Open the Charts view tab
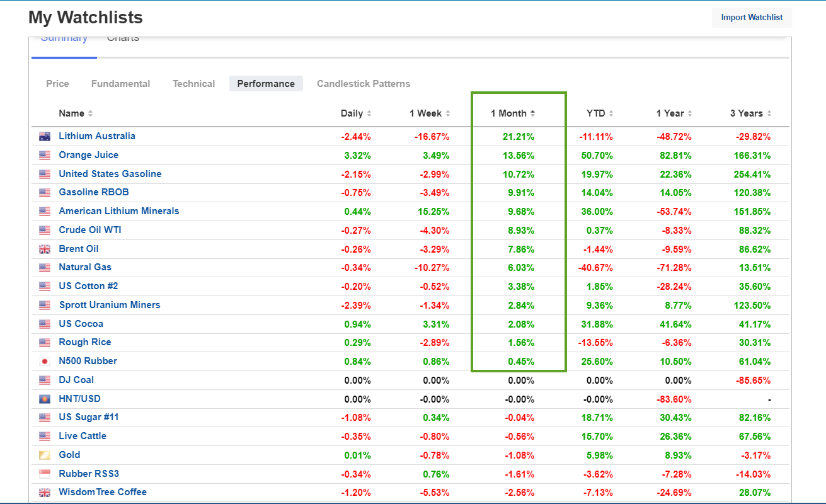This screenshot has width=826, height=504. pyautogui.click(x=123, y=40)
